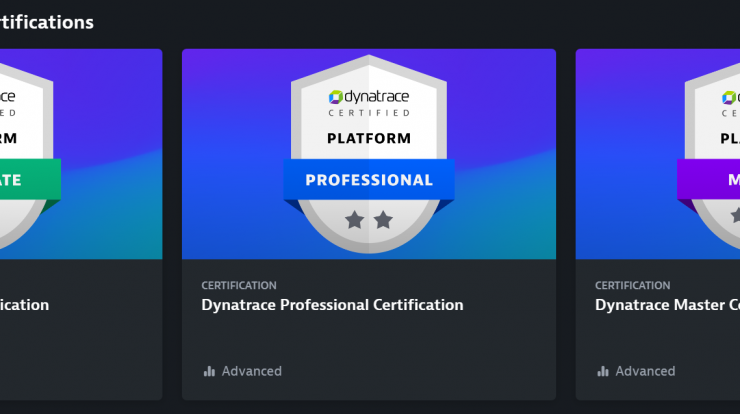Select the Advanced label on Professional card
This screenshot has height=414, width=740.
[x=252, y=372]
